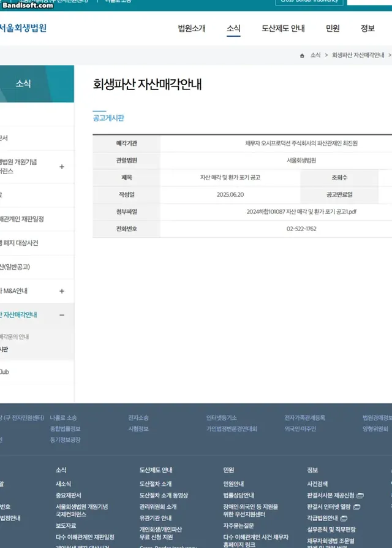
Task: Expand the 개원기념 컨퍼런스 sidebar item with plus
Action: click(62, 167)
